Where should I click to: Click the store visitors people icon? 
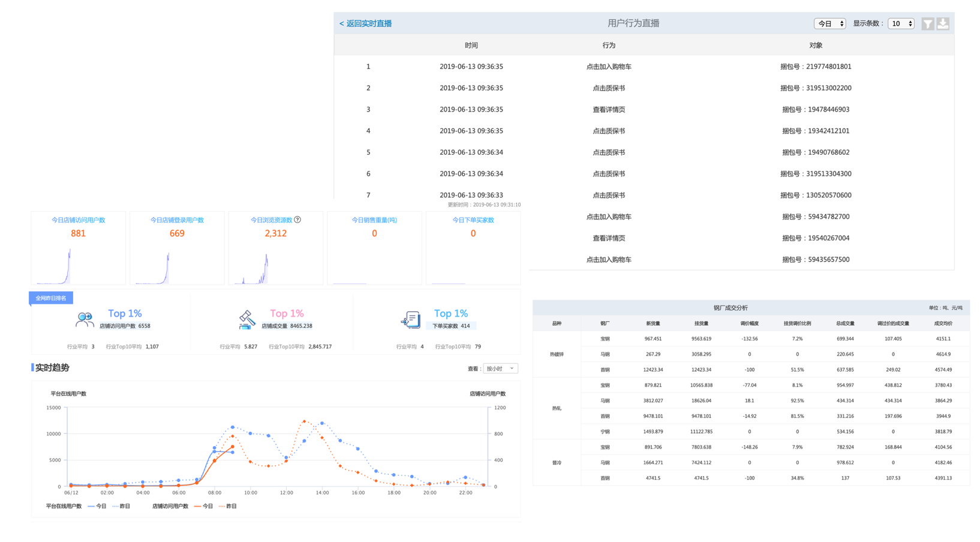pyautogui.click(x=85, y=319)
